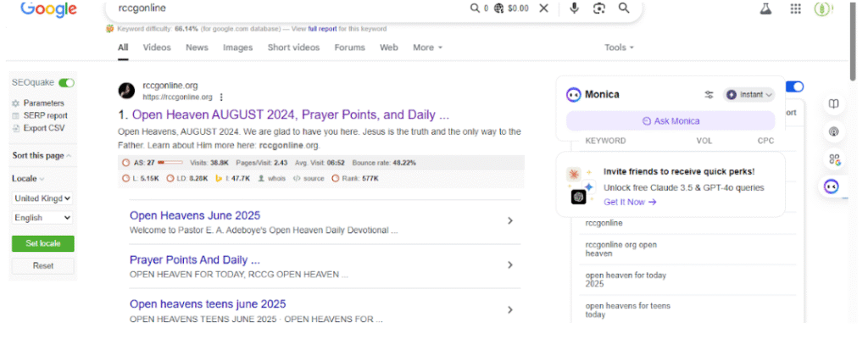Image resolution: width=868 pixels, height=356 pixels.
Task: Click the SEOquake Parameters gear icon
Action: pos(16,103)
